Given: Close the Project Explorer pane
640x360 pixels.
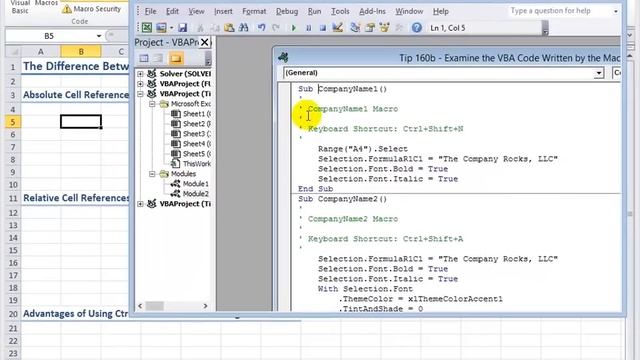Looking at the screenshot, I should pyautogui.click(x=204, y=42).
